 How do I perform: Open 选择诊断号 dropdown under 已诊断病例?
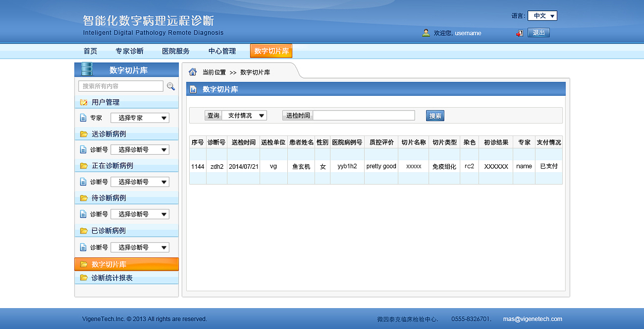(140, 247)
